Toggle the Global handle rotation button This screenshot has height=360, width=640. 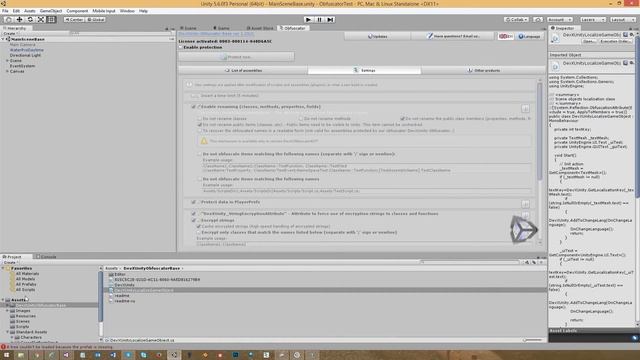(x=96, y=19)
